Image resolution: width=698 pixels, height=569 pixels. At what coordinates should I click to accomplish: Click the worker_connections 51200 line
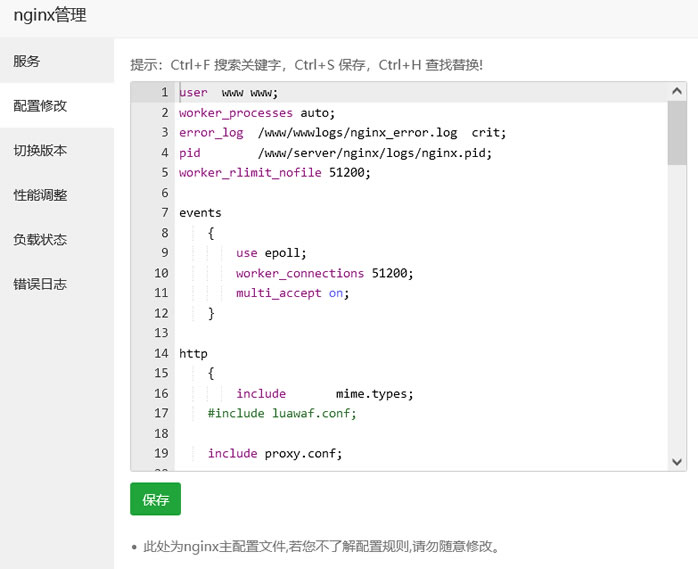[x=324, y=273]
